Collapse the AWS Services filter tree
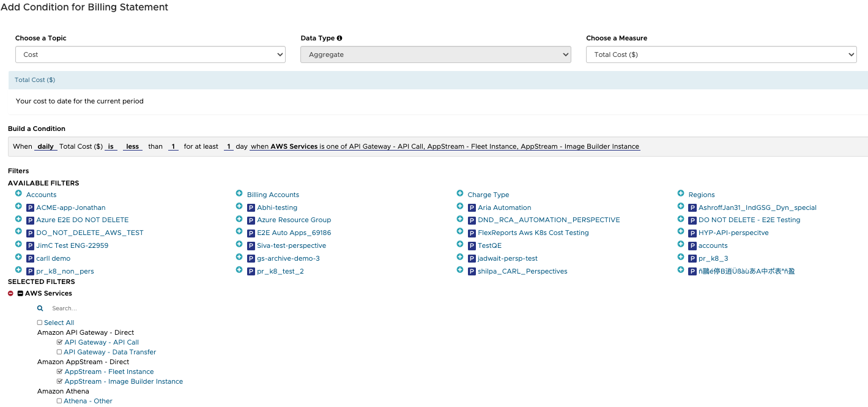Image resolution: width=868 pixels, height=407 pixels. click(x=20, y=294)
